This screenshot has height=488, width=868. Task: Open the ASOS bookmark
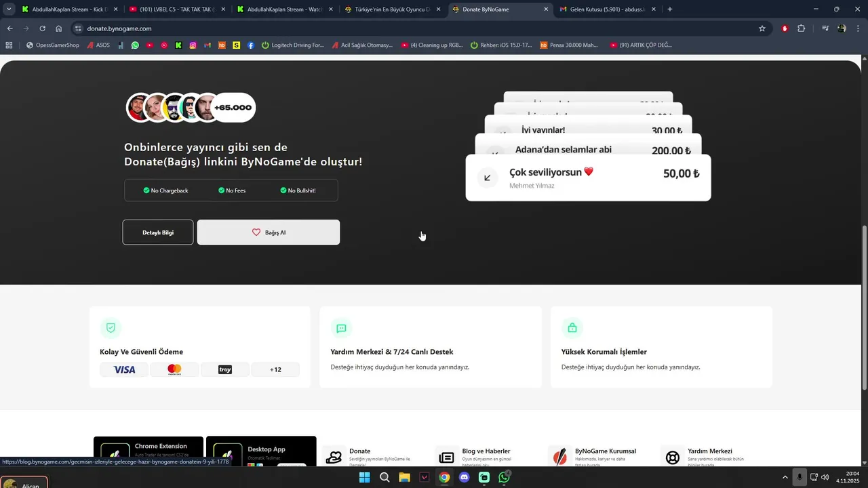tap(98, 45)
